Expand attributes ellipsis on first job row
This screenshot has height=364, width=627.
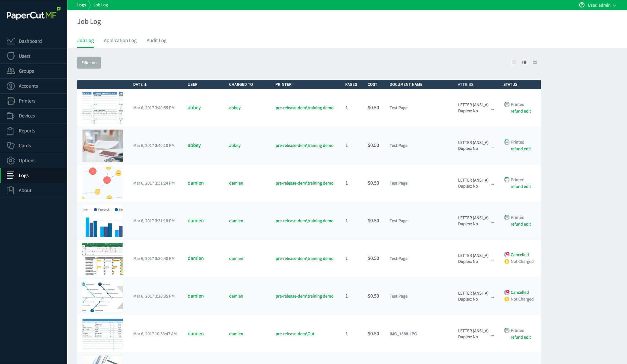pyautogui.click(x=492, y=109)
